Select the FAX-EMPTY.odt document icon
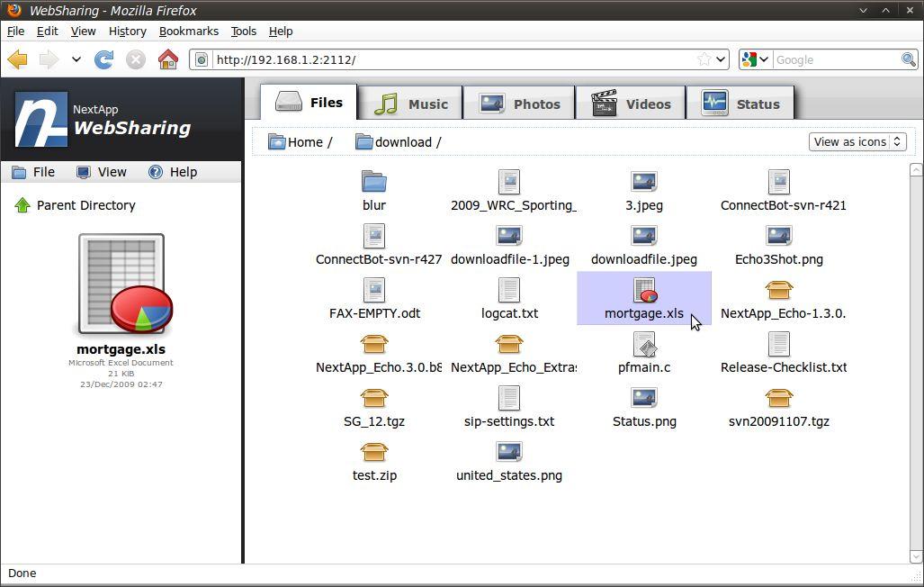The image size is (924, 587). point(374,290)
